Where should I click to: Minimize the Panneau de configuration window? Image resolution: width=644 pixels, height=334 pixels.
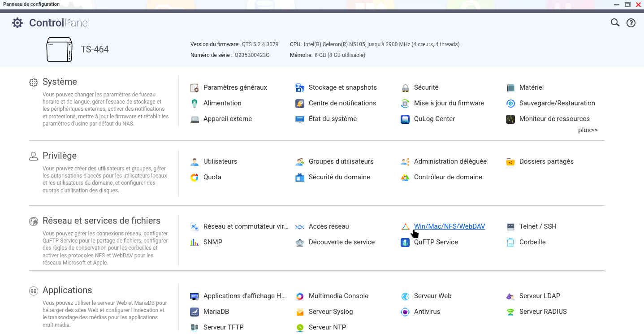[617, 4]
